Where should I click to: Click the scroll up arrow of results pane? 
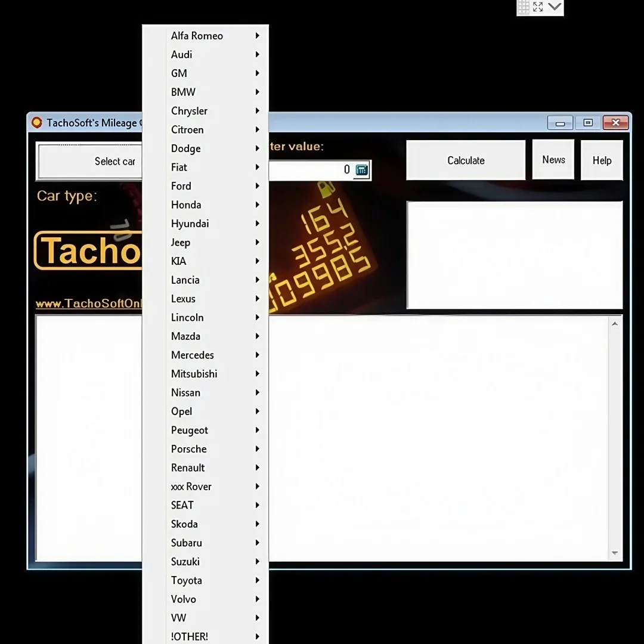tap(615, 324)
